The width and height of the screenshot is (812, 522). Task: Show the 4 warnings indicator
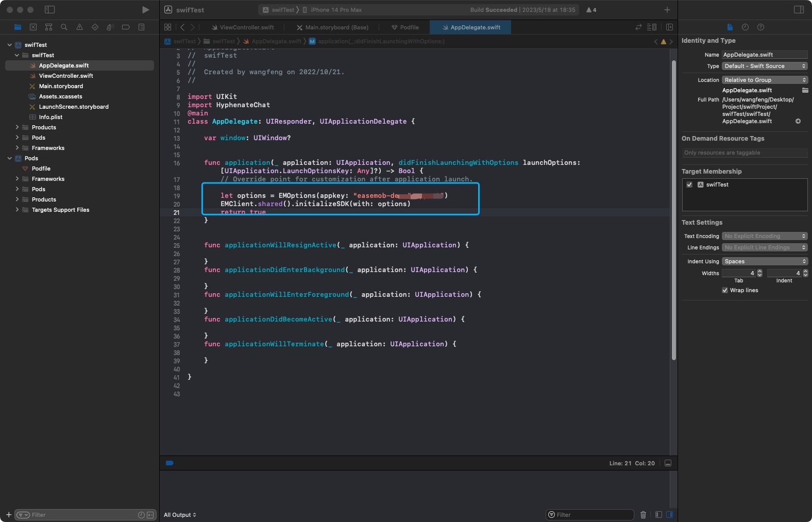[x=591, y=10]
